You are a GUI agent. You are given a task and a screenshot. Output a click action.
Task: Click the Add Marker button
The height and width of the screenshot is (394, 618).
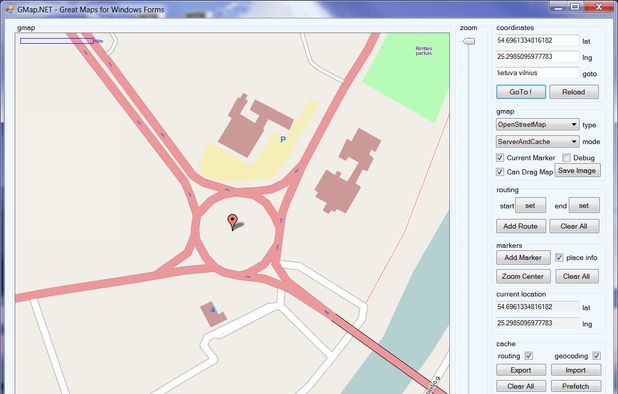pyautogui.click(x=523, y=257)
